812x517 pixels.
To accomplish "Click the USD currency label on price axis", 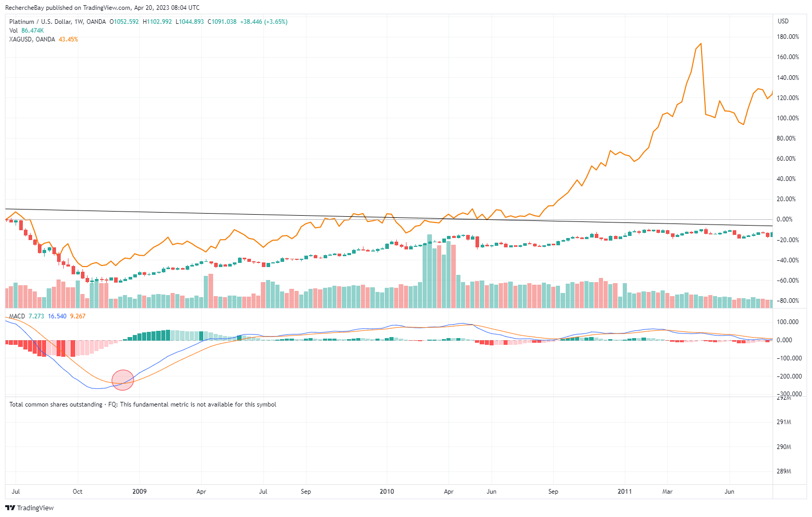I will 783,21.
